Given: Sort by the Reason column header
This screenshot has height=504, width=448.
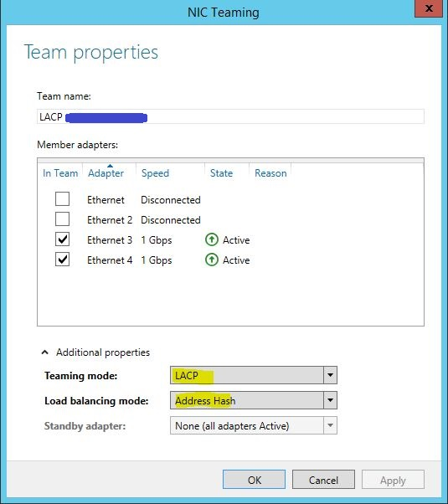Looking at the screenshot, I should pyautogui.click(x=270, y=173).
